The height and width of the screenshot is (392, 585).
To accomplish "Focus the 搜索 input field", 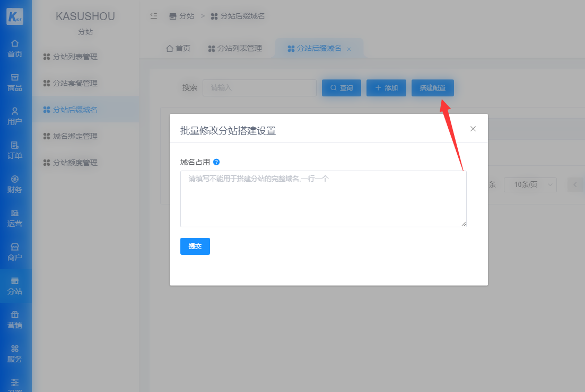I will pyautogui.click(x=260, y=88).
